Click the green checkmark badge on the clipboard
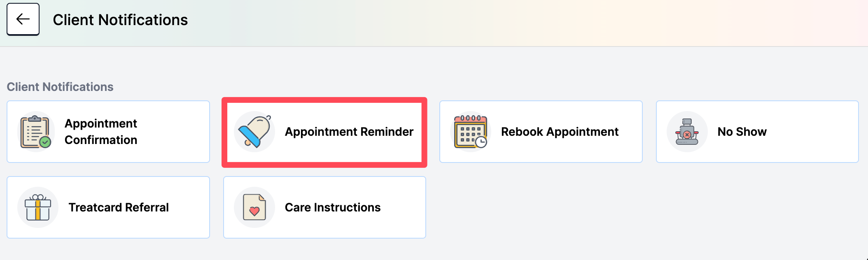 pos(45,142)
